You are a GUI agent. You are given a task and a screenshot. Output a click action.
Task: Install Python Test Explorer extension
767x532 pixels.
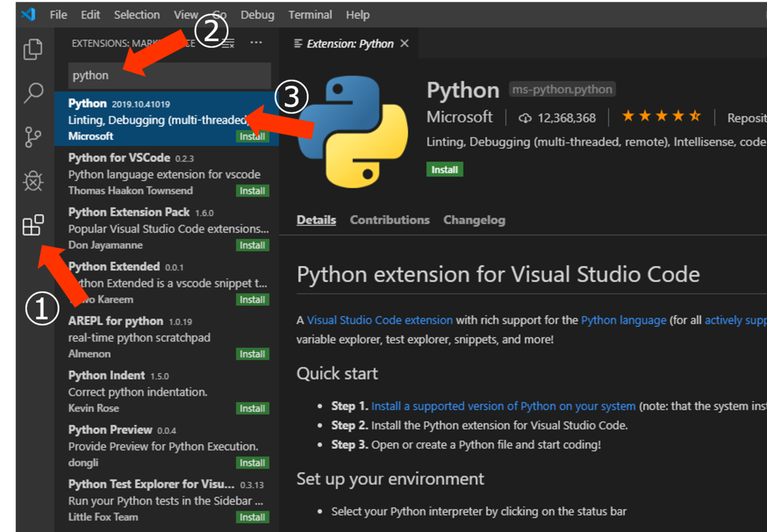click(x=252, y=518)
